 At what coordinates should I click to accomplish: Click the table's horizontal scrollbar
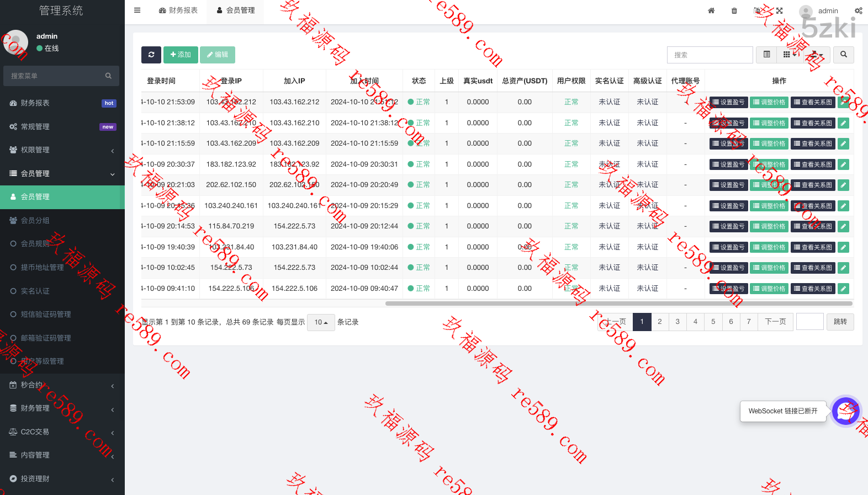(618, 304)
